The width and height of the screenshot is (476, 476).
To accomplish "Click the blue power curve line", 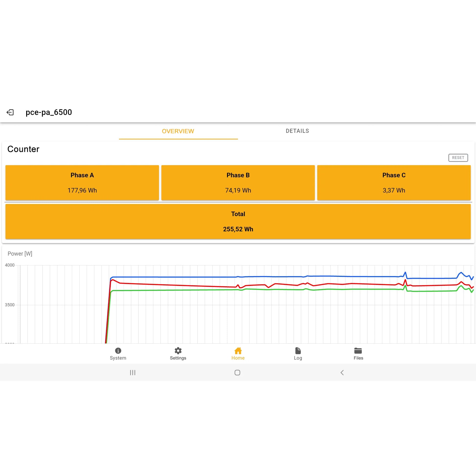I will click(172, 277).
